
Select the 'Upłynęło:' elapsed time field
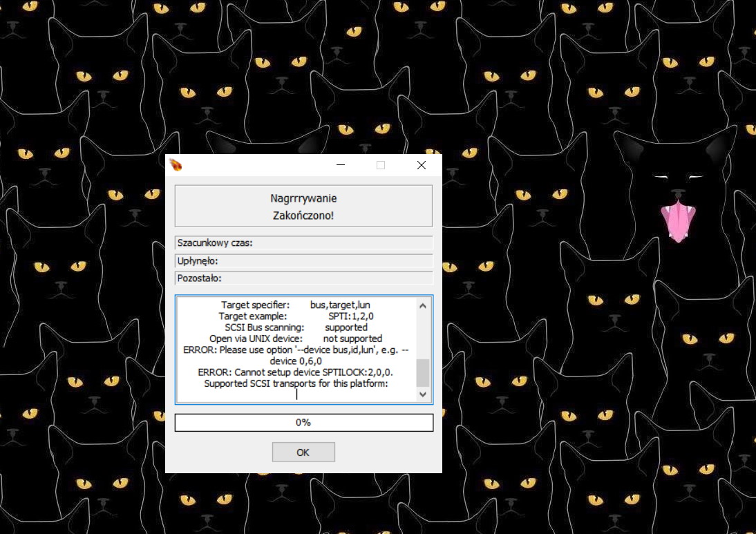(x=304, y=260)
